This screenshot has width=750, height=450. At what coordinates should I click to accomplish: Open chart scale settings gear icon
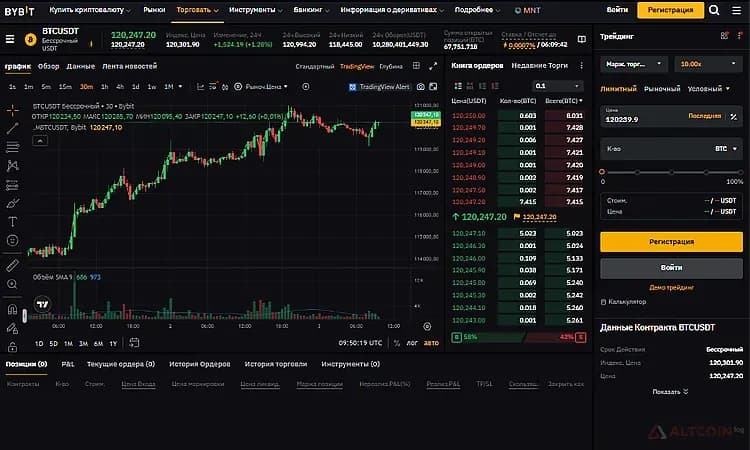pyautogui.click(x=427, y=326)
